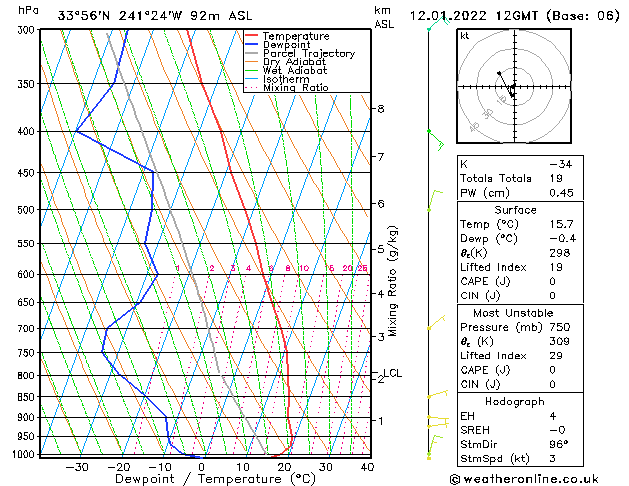Click 'CAPE (J)' in the Surface section
The width and height of the screenshot is (629, 486).
pyautogui.click(x=485, y=281)
